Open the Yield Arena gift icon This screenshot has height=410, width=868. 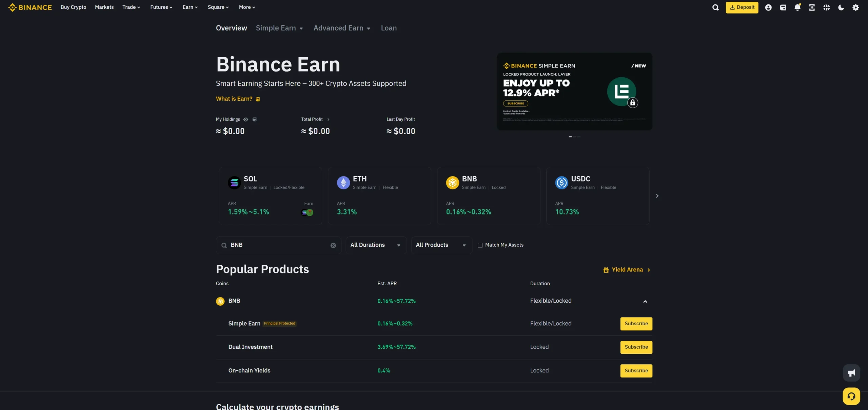pyautogui.click(x=606, y=270)
